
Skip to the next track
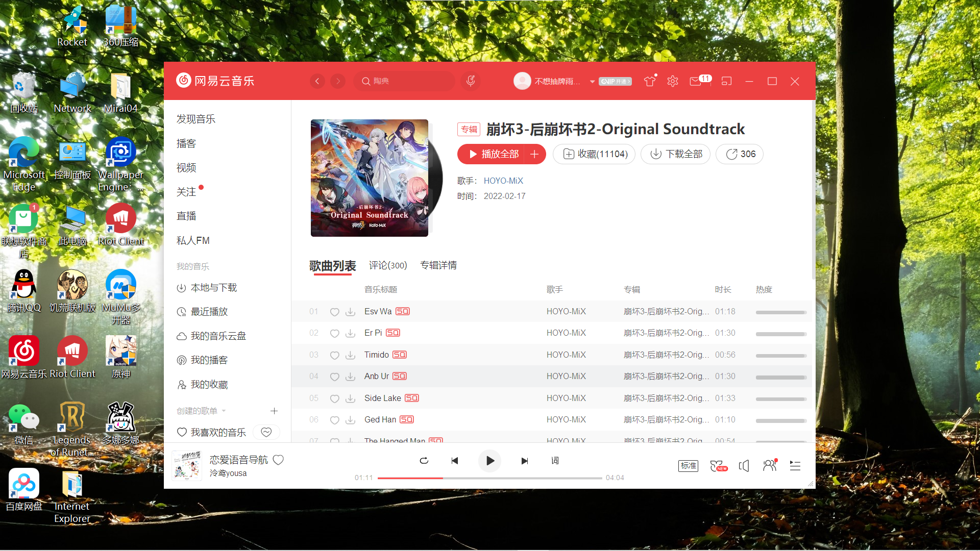tap(524, 461)
